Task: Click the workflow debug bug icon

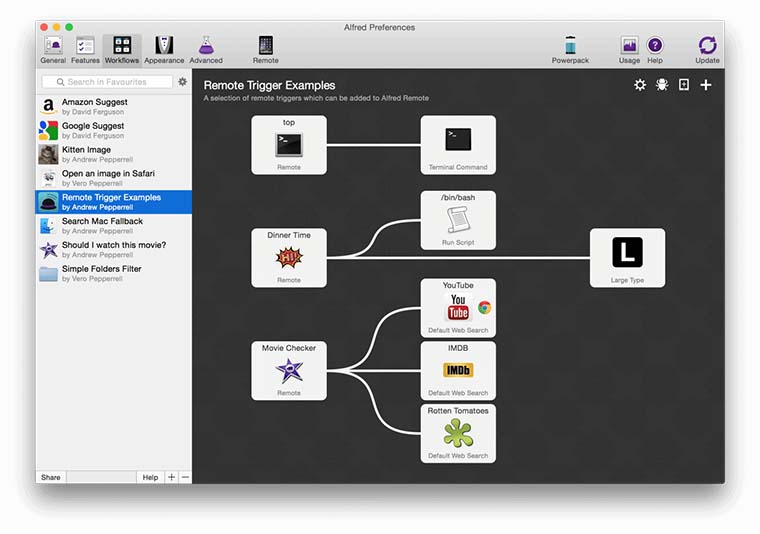Action: (x=662, y=85)
